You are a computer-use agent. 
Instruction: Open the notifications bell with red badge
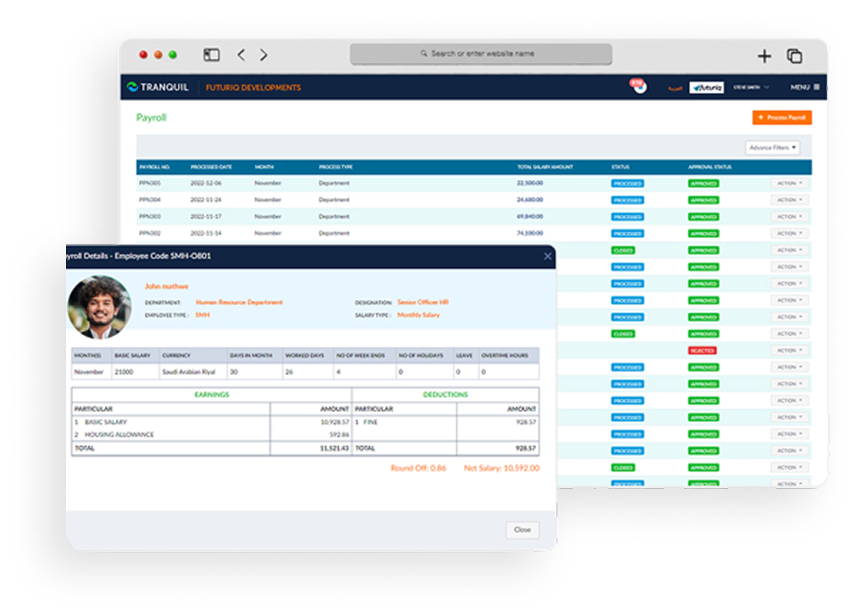(x=638, y=86)
